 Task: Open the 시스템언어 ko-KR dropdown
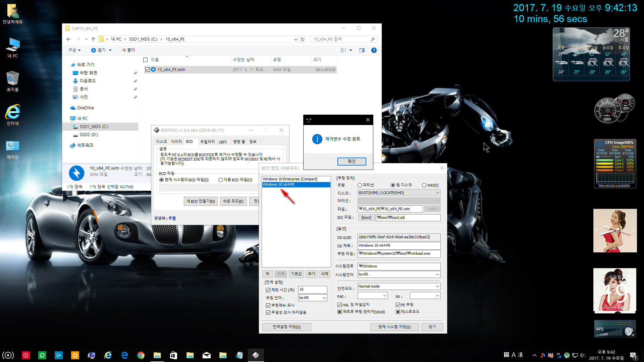(399, 274)
